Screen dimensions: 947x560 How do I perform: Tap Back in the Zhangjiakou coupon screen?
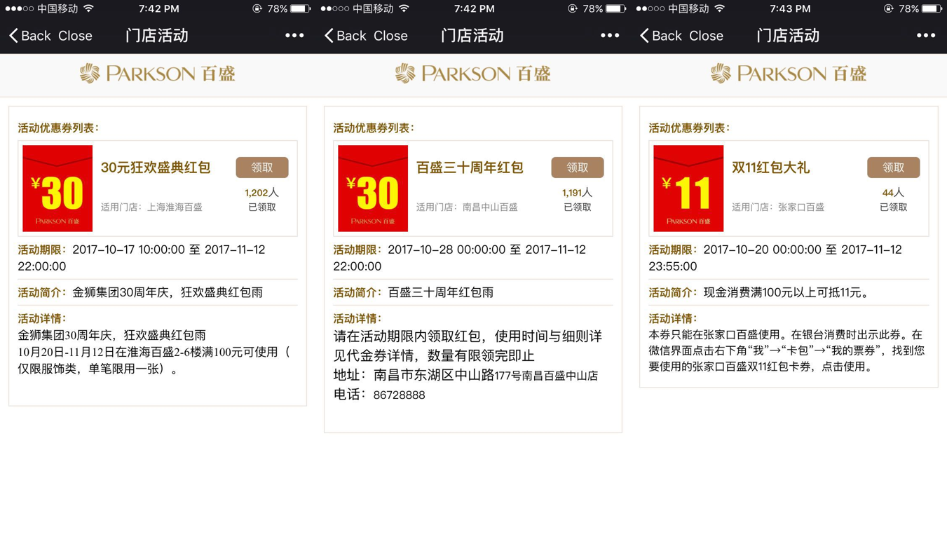661,36
